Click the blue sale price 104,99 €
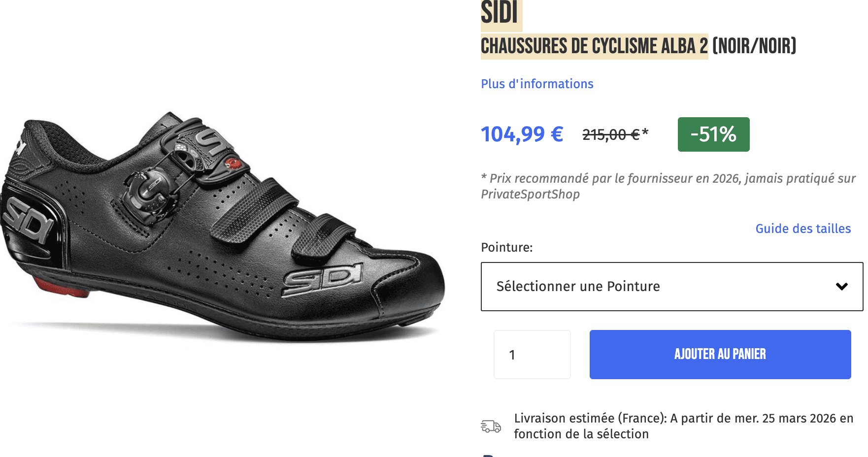The image size is (868, 457). point(522,133)
